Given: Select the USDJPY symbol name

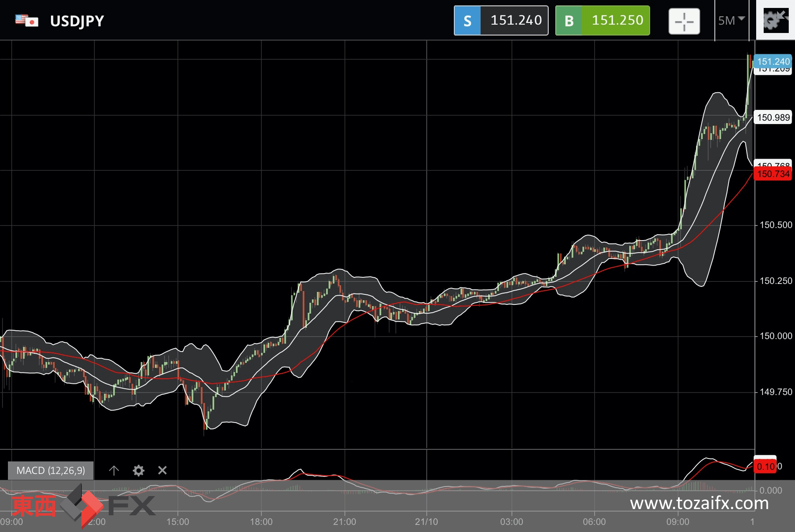Looking at the screenshot, I should pos(77,21).
